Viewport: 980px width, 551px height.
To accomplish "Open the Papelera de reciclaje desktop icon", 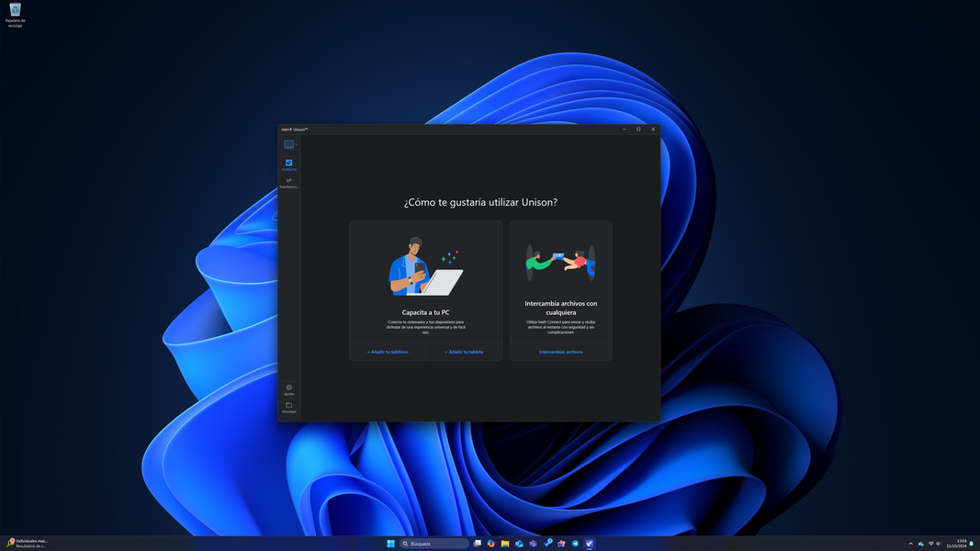I will (15, 15).
